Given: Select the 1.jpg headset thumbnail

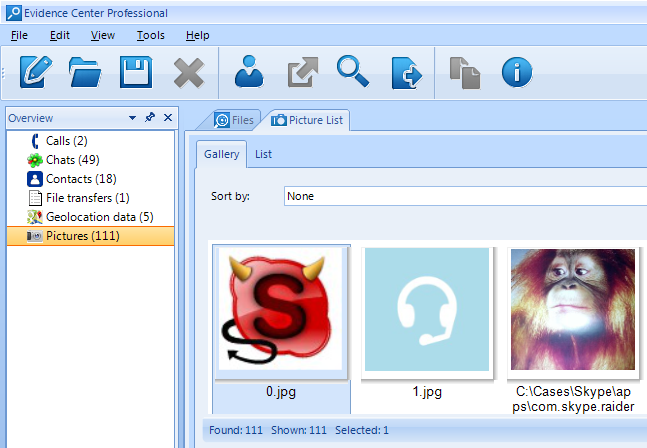Looking at the screenshot, I should coord(427,309).
